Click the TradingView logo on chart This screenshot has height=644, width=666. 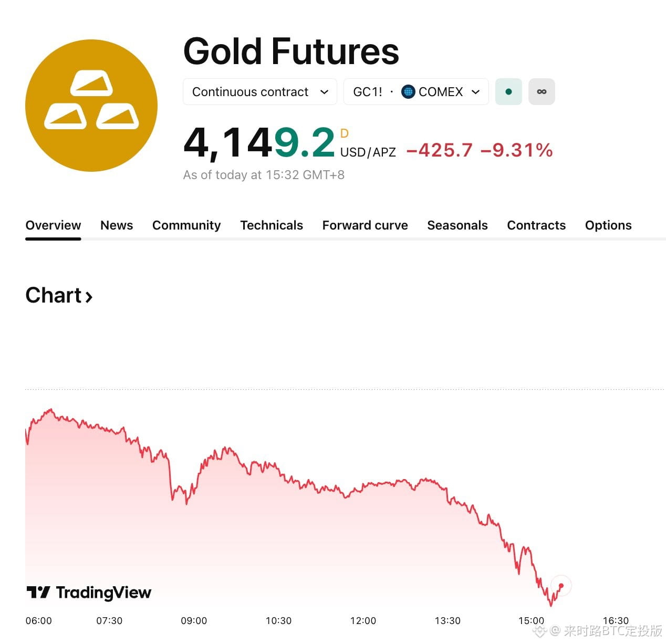pos(89,593)
